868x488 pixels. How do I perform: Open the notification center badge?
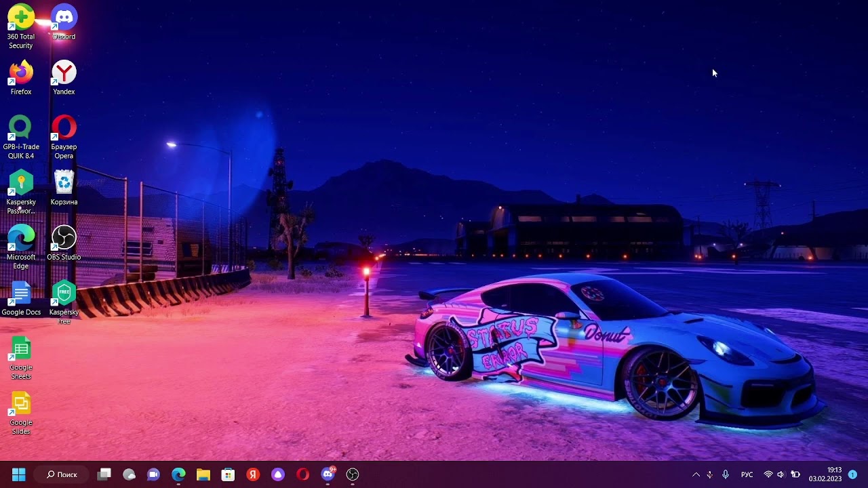click(852, 474)
